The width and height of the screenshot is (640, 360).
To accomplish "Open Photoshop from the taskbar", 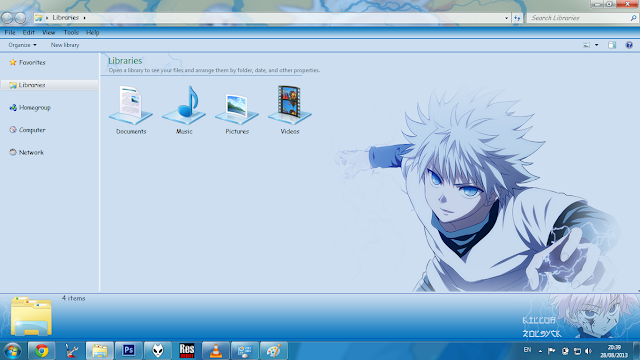I will 129,351.
